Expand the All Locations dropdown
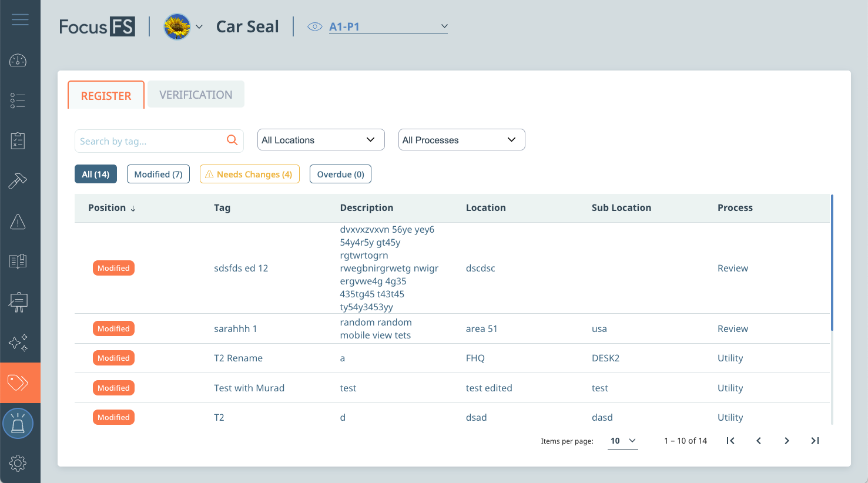Image resolution: width=868 pixels, height=483 pixels. point(321,140)
